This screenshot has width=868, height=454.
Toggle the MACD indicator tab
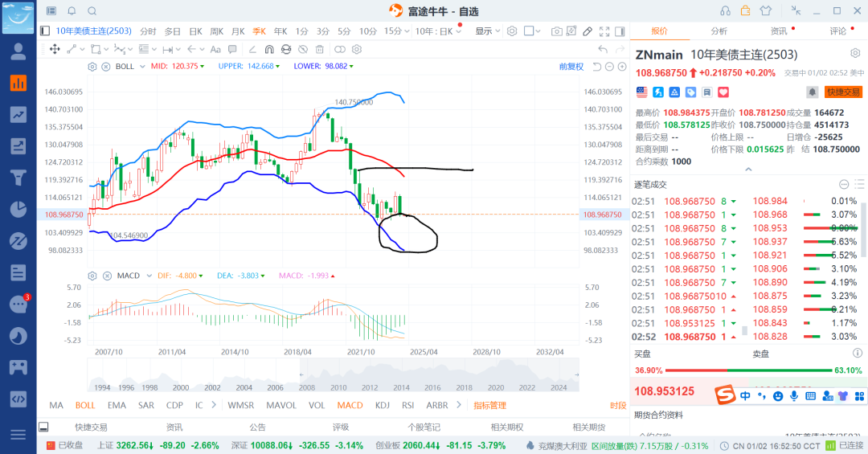(x=350, y=405)
